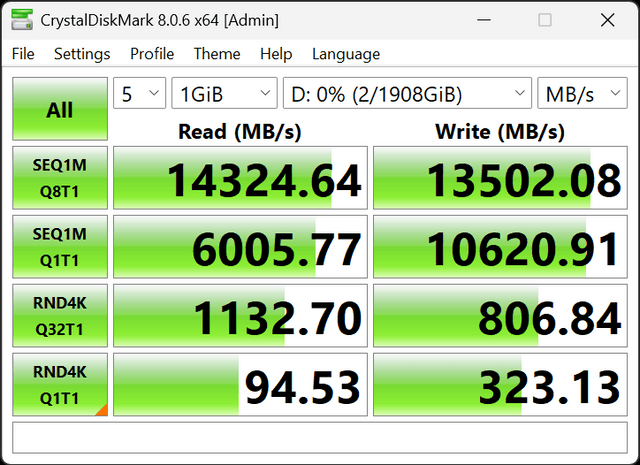The height and width of the screenshot is (465, 640).
Task: Open the Language menu
Action: pos(346,54)
